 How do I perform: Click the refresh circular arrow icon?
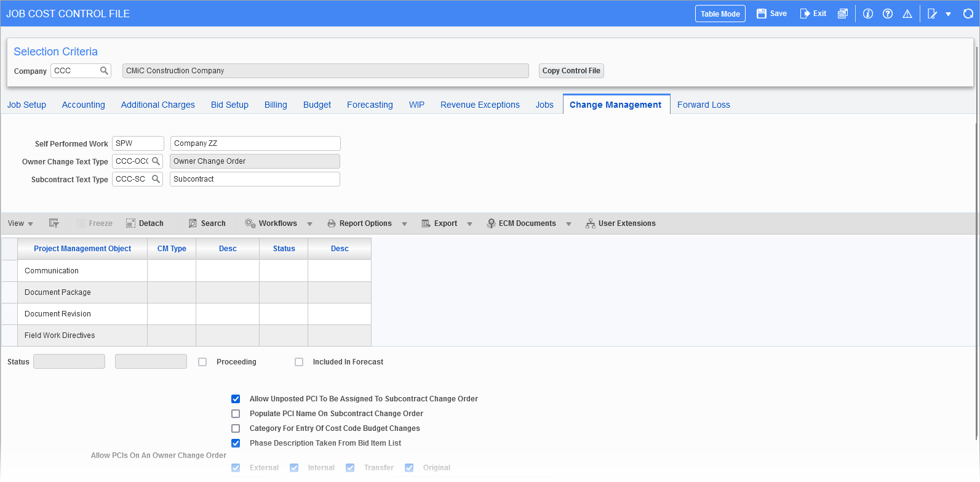[x=968, y=14]
